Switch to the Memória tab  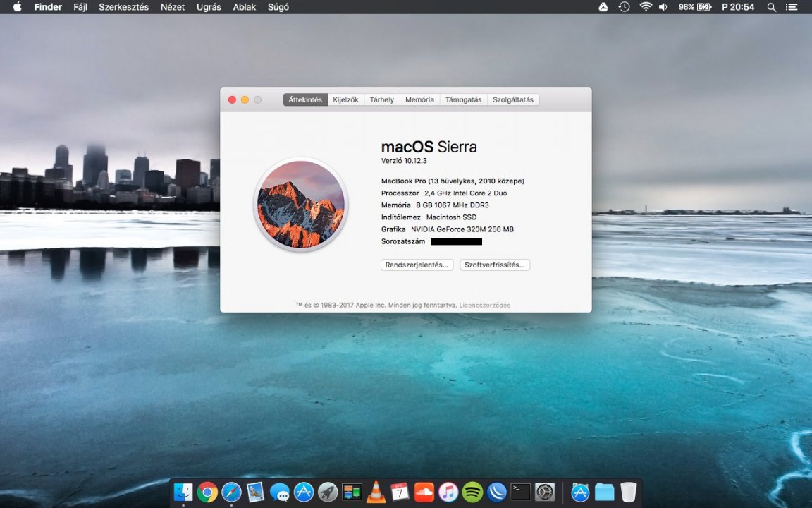419,99
